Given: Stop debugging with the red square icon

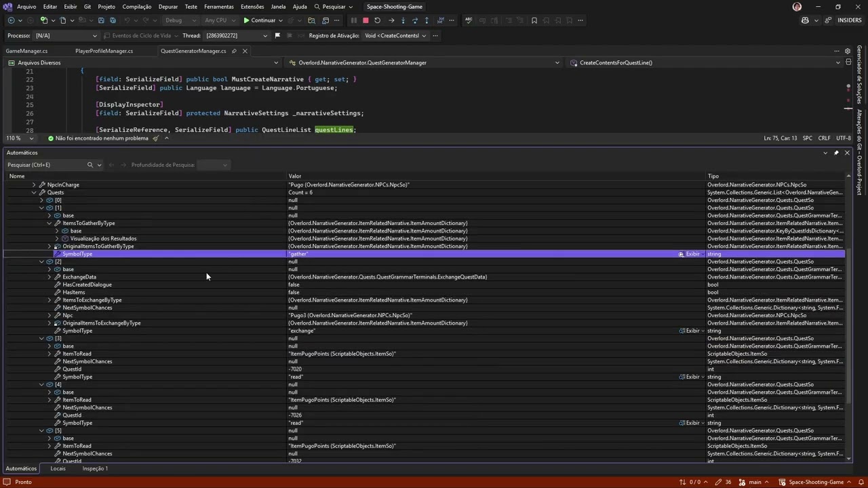Looking at the screenshot, I should pos(366,20).
